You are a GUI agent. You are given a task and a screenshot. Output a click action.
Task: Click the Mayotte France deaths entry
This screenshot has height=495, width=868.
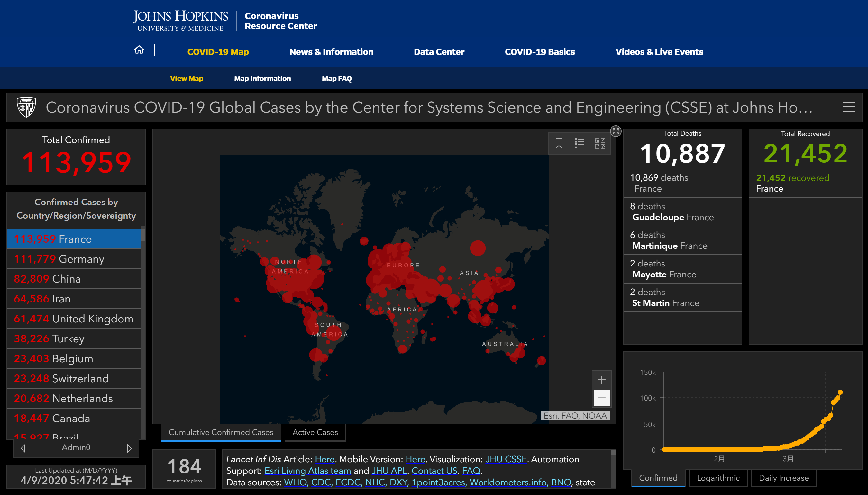682,269
